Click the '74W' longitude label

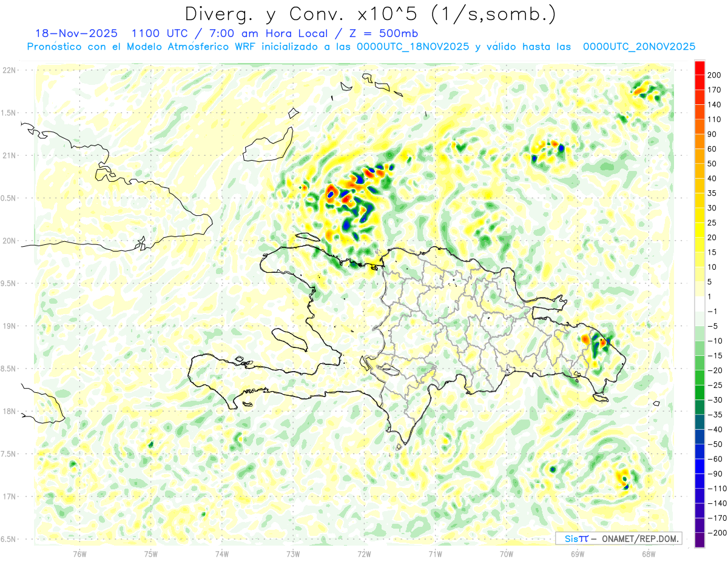tap(222, 553)
